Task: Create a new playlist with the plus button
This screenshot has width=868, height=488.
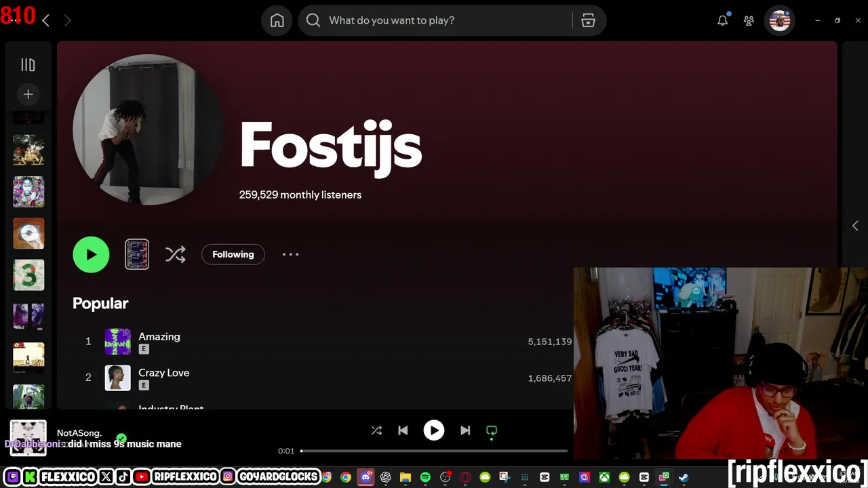Action: pyautogui.click(x=28, y=94)
